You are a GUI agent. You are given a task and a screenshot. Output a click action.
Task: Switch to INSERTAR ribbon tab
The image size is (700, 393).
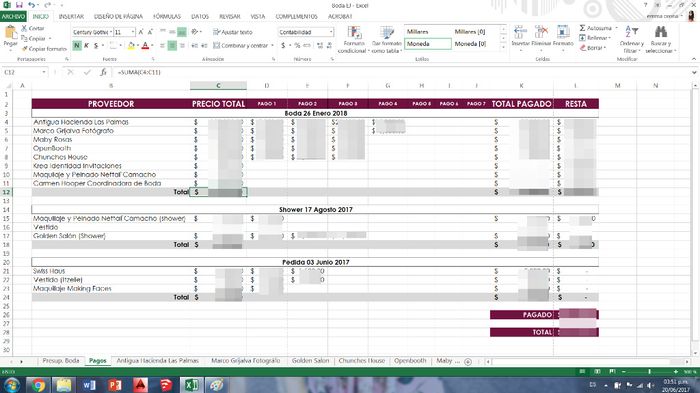click(x=71, y=17)
